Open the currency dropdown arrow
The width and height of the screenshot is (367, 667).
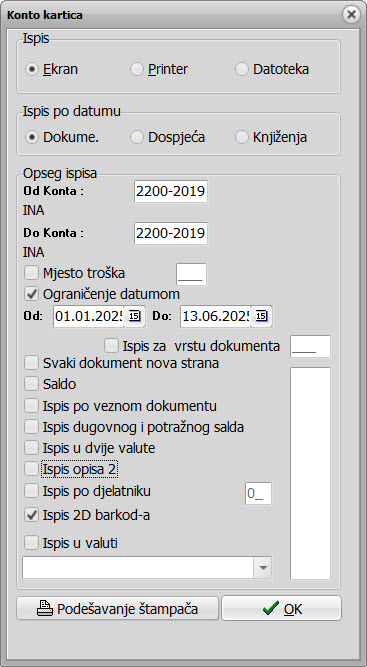[262, 567]
